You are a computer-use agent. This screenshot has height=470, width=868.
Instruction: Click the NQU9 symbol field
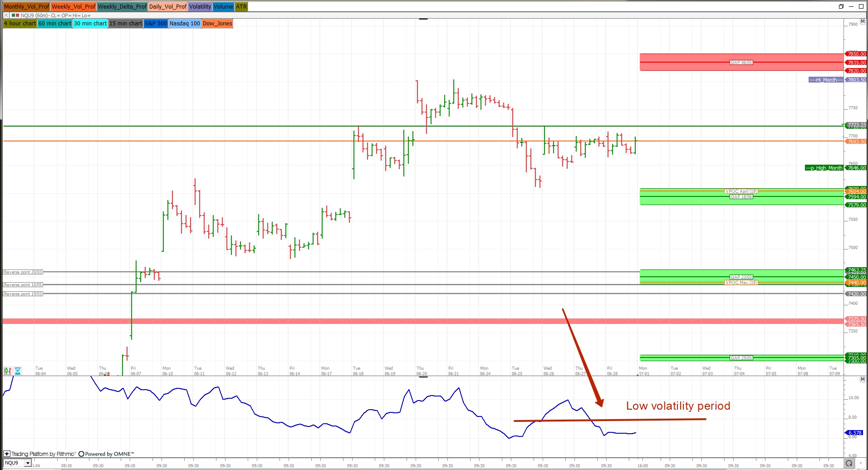13,463
